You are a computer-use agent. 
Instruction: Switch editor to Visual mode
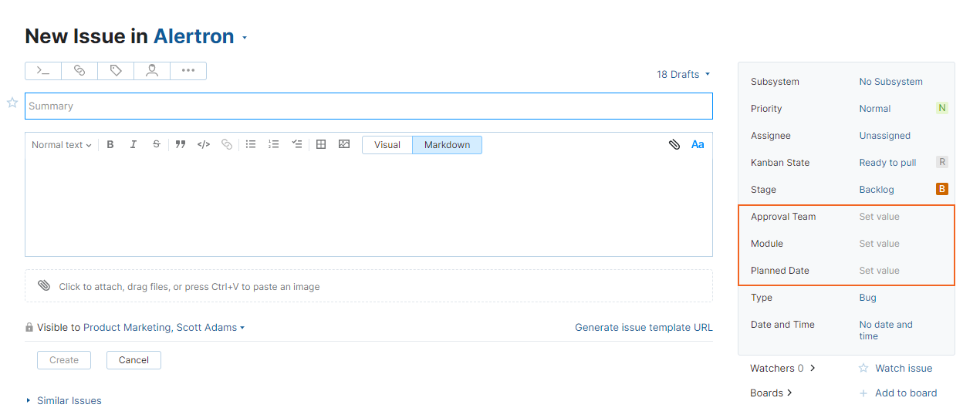(x=387, y=145)
